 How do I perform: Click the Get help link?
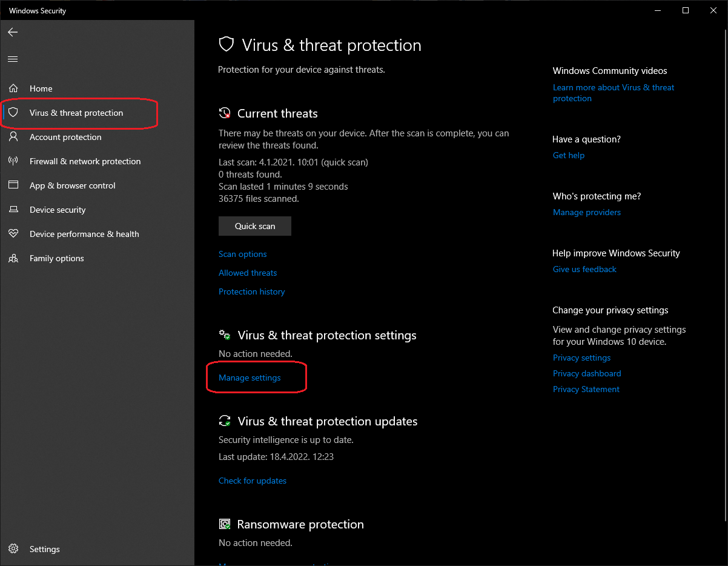coord(569,155)
